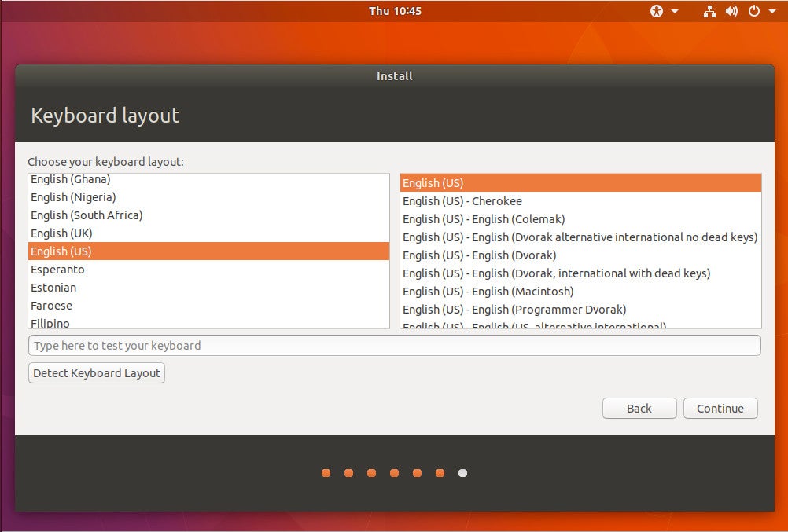This screenshot has width=788, height=532.
Task: Select English (Macintosh) variant
Action: coord(580,292)
